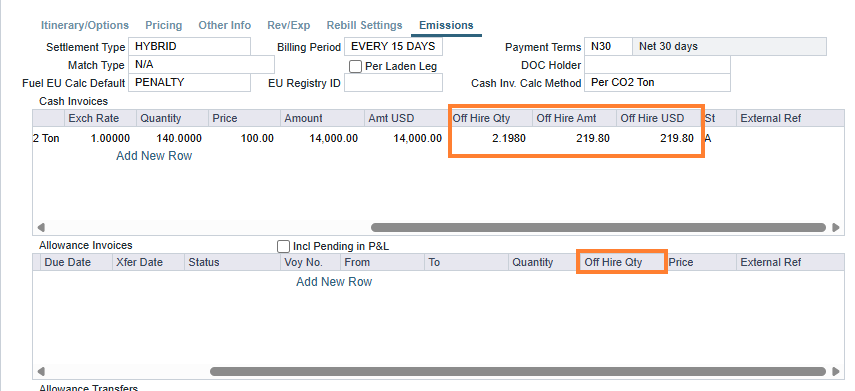855x391 pixels.
Task: Add New Row under Cash Invoices
Action: pos(154,156)
